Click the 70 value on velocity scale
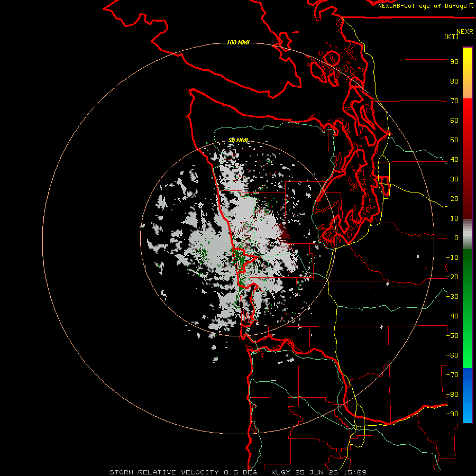The image size is (476, 476). pos(454,101)
